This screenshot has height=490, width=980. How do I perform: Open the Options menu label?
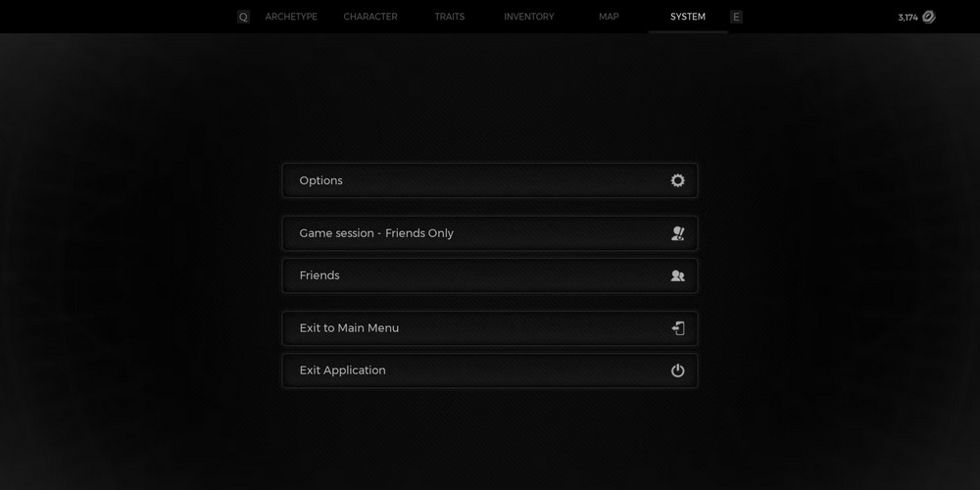coord(321,180)
